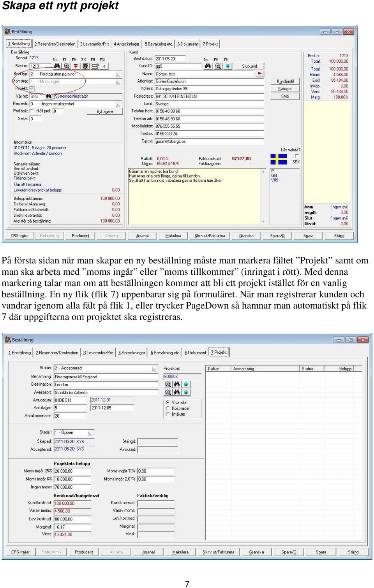Image resolution: width=374 pixels, height=588 pixels.
Task: Click Stäng in the Projekt-tab window
Action: click(x=353, y=552)
